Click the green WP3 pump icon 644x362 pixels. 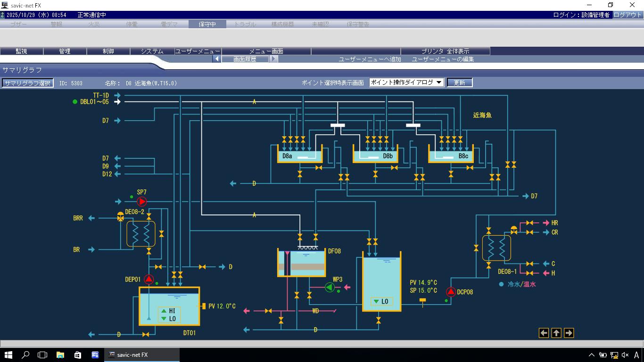(x=330, y=287)
